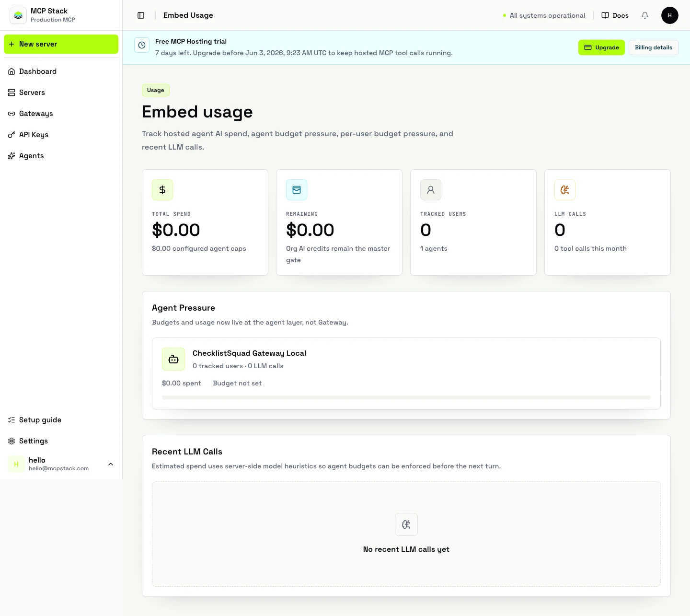Expand the hello account chevron

pos(111,464)
